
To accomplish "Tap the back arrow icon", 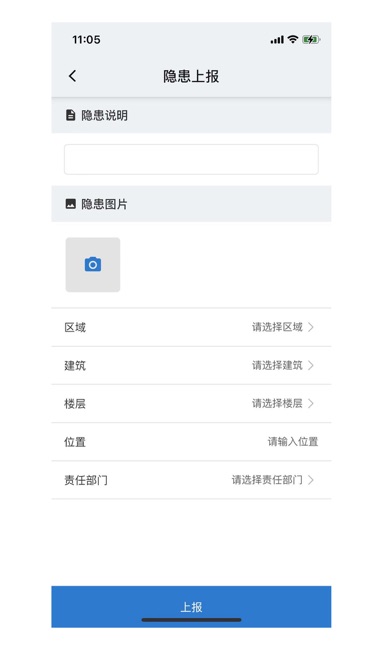I will click(73, 76).
